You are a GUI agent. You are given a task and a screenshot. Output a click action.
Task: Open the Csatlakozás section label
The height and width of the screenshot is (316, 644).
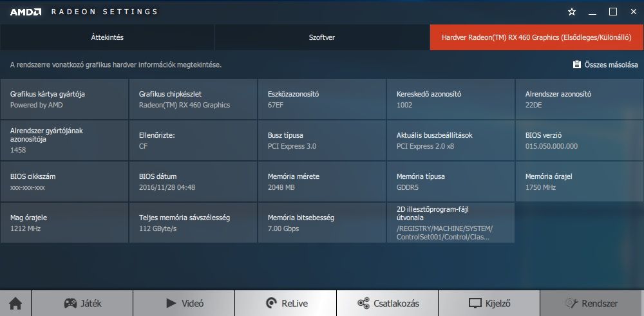[396, 304]
